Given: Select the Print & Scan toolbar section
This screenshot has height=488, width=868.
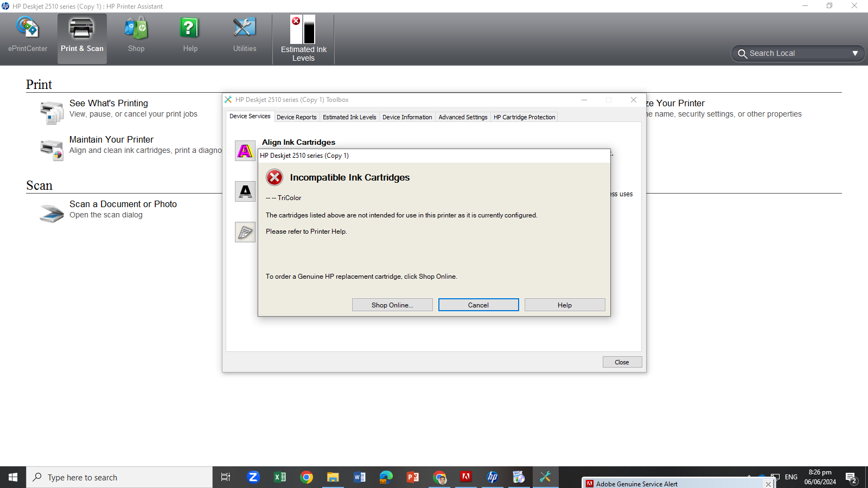Looking at the screenshot, I should 82,38.
